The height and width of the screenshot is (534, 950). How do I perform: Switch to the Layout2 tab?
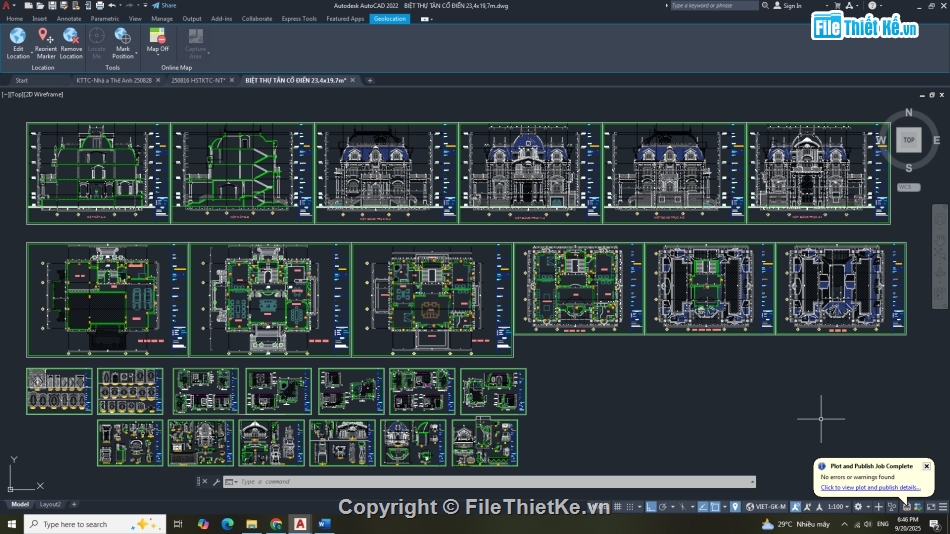tap(50, 504)
